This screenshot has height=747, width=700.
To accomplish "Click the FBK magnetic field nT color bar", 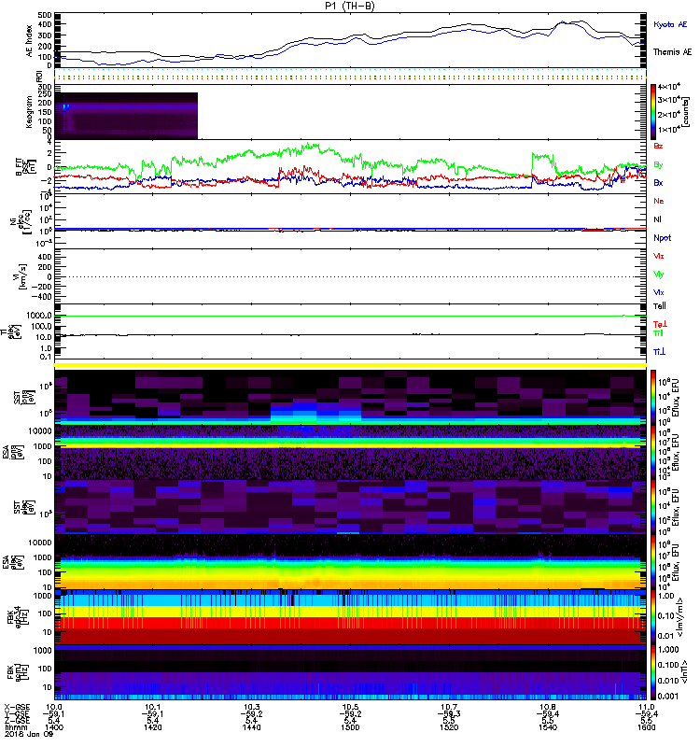I will (x=653, y=672).
